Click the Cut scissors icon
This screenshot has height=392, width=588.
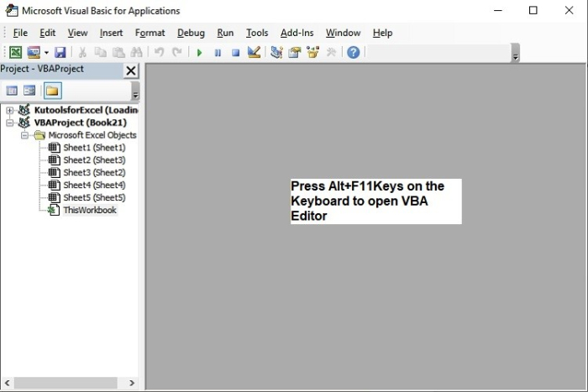(82, 52)
